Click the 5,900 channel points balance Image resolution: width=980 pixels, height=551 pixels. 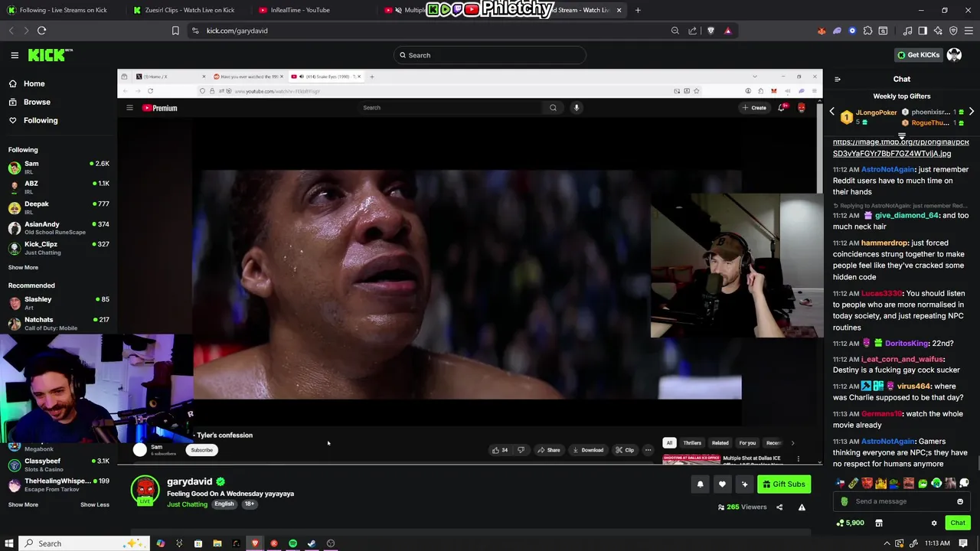(851, 523)
